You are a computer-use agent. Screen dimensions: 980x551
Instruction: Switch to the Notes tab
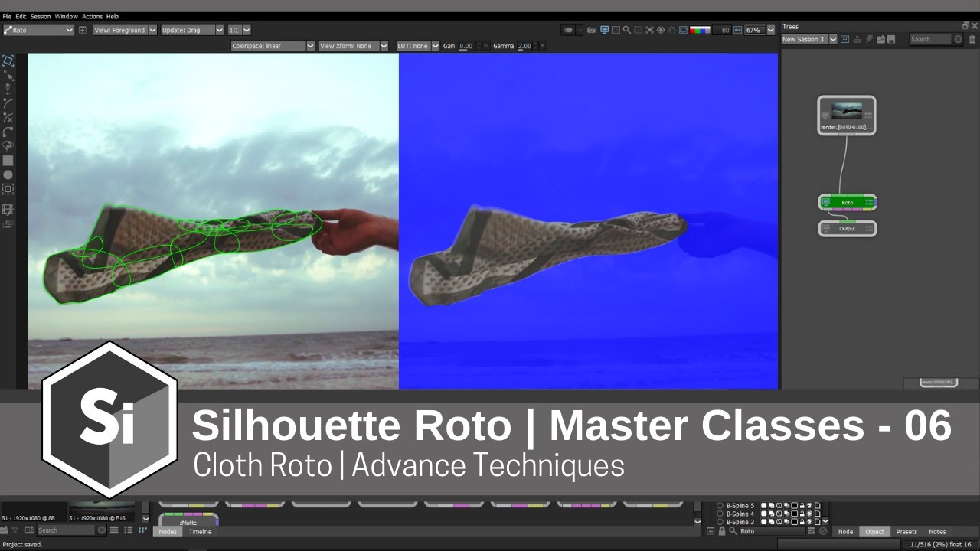(x=937, y=531)
